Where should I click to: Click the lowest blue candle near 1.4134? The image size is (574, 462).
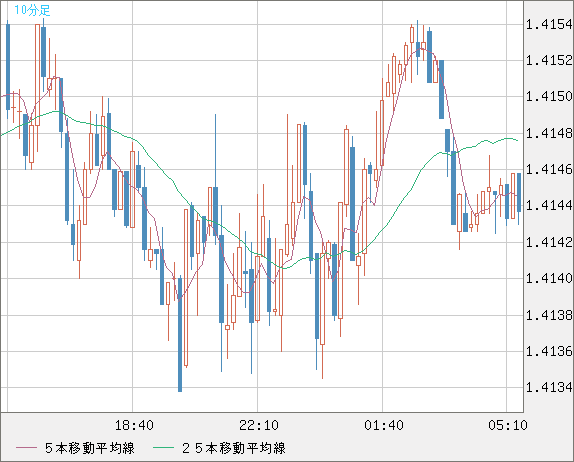click(x=180, y=335)
